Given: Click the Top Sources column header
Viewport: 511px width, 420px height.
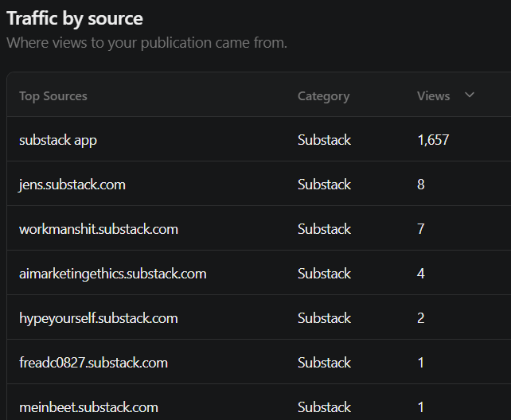Looking at the screenshot, I should click(53, 96).
